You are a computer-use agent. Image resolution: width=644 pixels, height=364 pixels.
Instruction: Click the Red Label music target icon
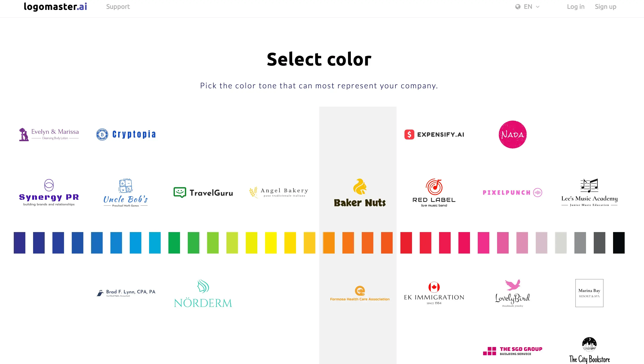pyautogui.click(x=434, y=187)
